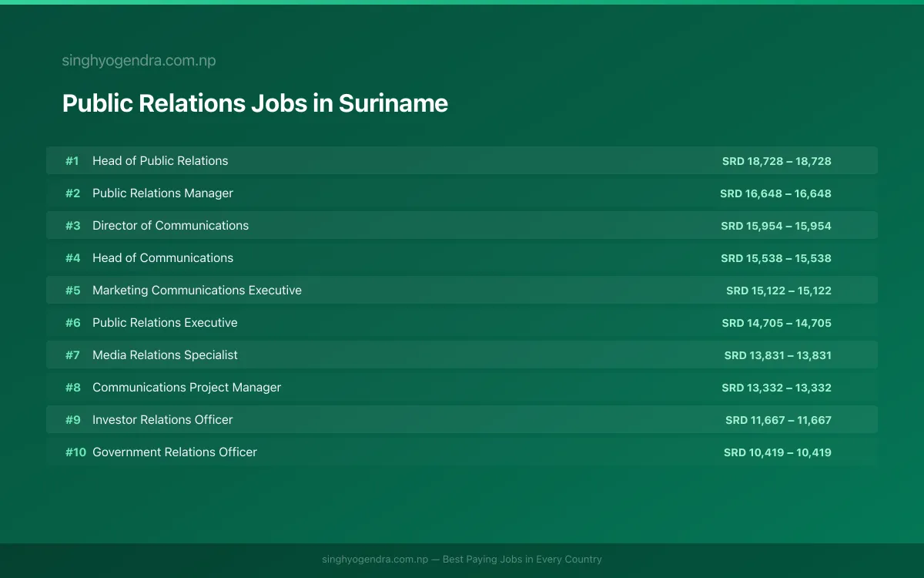Screen dimensions: 924x578
Task: Select the 'Head of Public Relations' job title
Action: (160, 161)
